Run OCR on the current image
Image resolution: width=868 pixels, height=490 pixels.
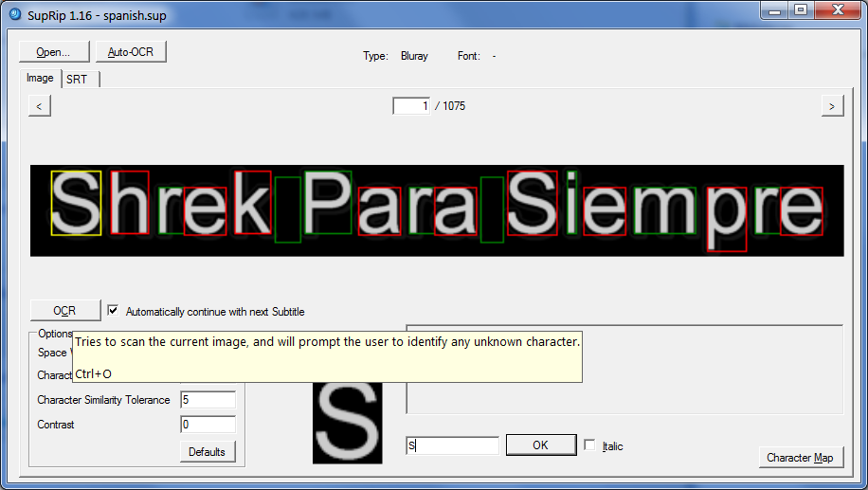65,311
